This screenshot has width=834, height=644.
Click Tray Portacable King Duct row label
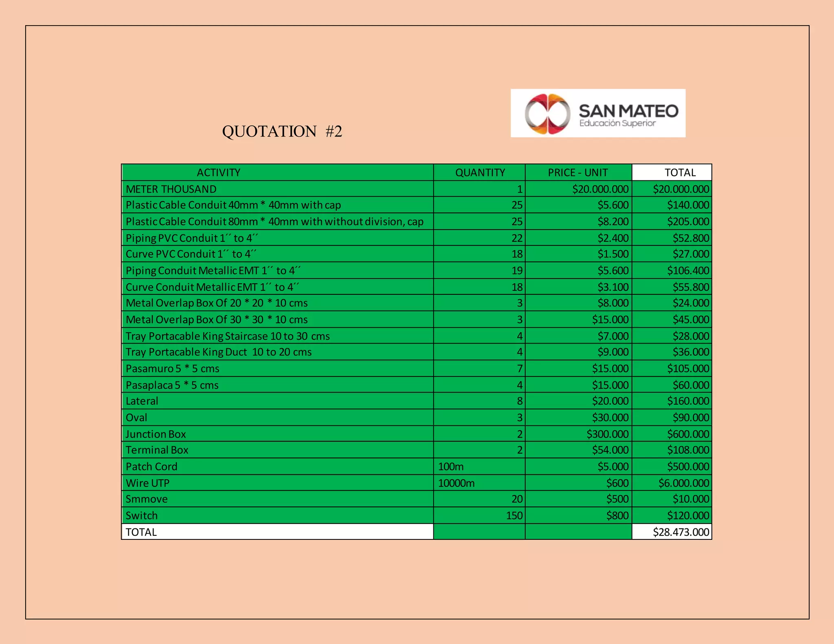219,352
